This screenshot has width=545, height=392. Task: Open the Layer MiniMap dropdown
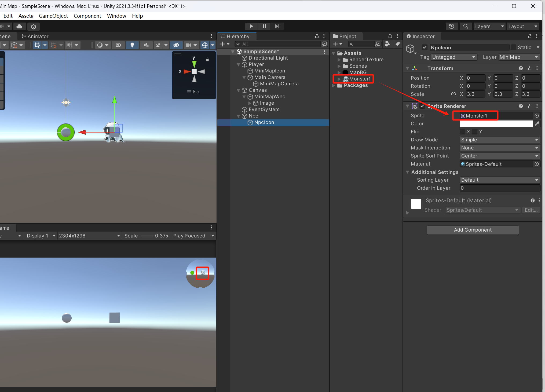(519, 57)
